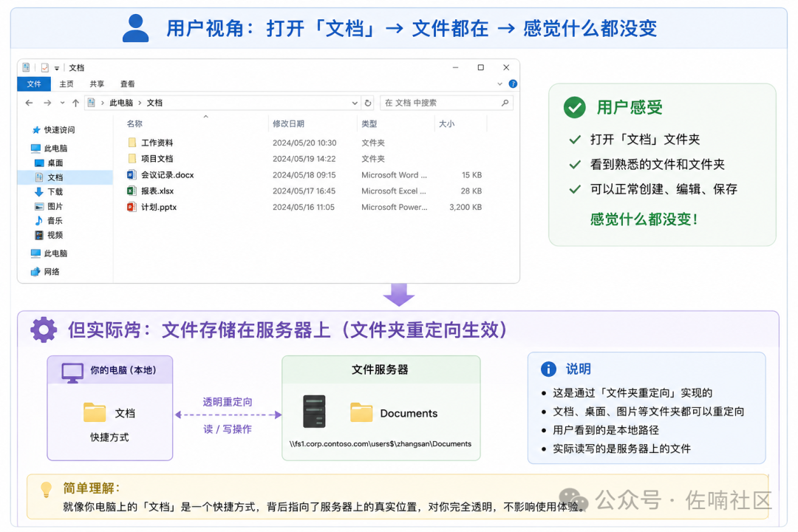Click the search magnifier icon
Screen dimensions: 798x532
coord(505,103)
